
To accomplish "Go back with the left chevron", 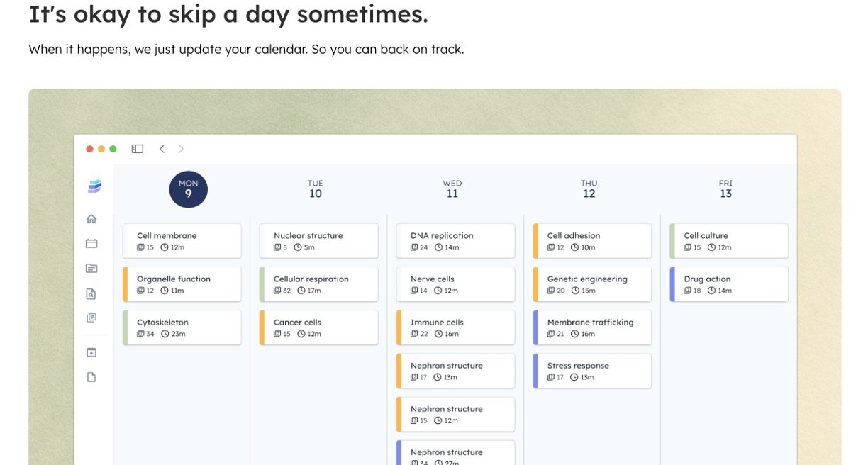I will tap(162, 149).
